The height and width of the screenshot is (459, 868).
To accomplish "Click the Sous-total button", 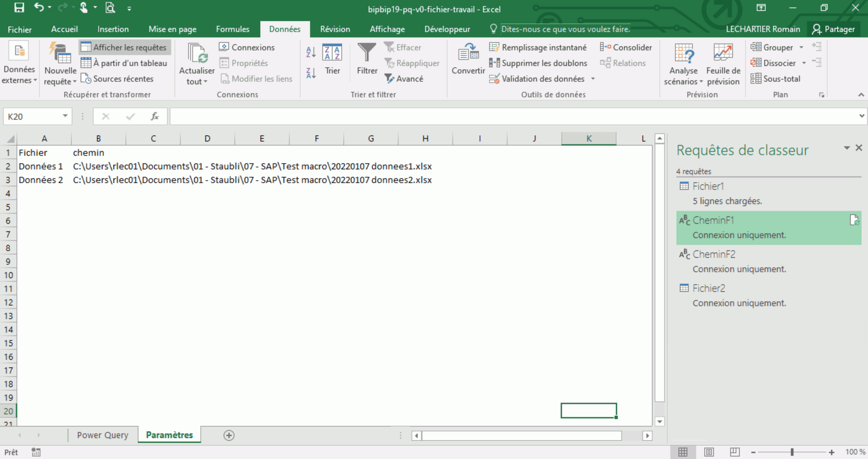I will 776,78.
